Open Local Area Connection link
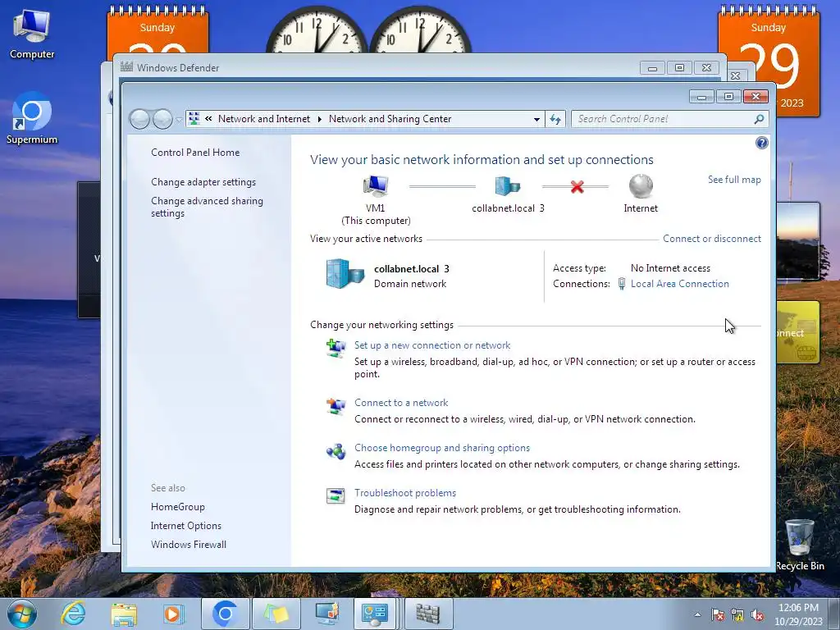 [679, 283]
